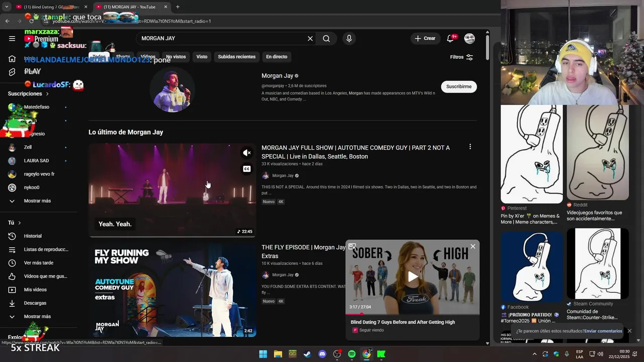The width and height of the screenshot is (644, 362).
Task: Open the green Kick app in taskbar
Action: click(x=381, y=354)
